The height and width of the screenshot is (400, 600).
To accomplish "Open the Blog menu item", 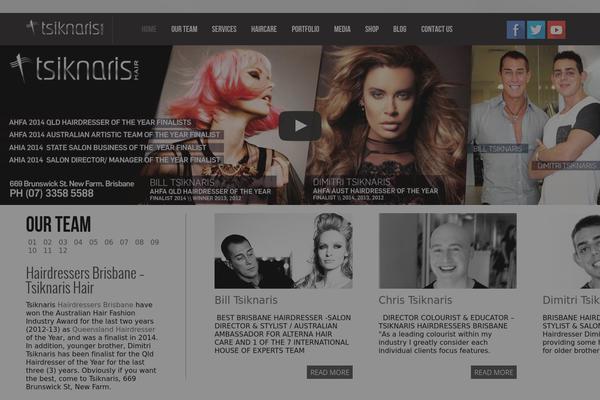I will [399, 29].
